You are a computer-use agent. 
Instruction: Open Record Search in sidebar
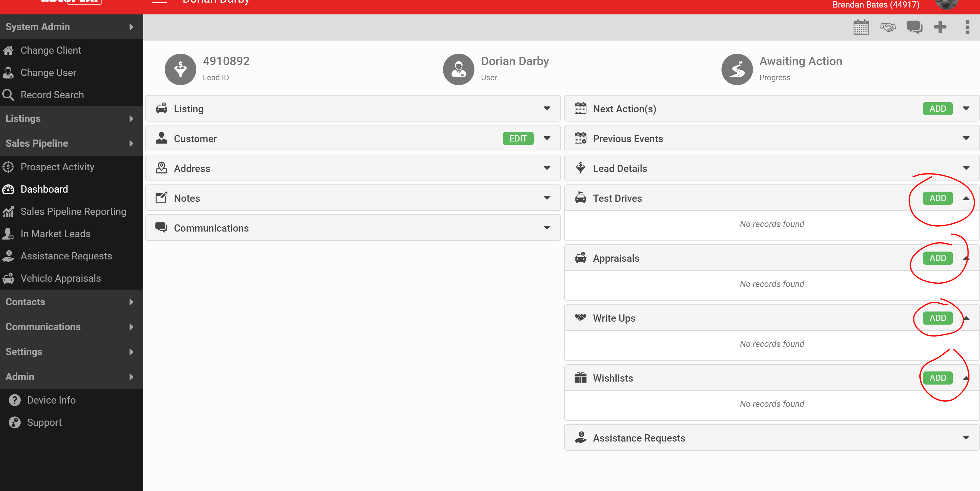coord(52,95)
